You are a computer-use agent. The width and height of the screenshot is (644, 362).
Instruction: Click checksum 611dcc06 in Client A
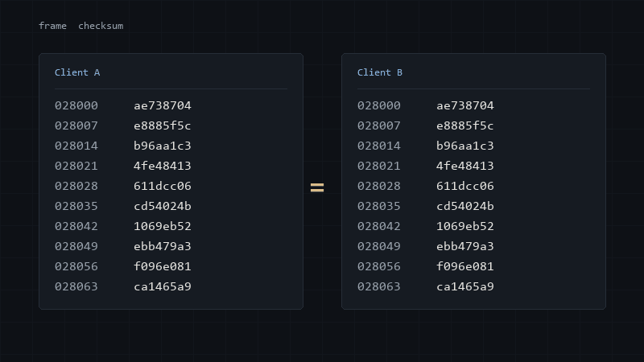coord(163,186)
